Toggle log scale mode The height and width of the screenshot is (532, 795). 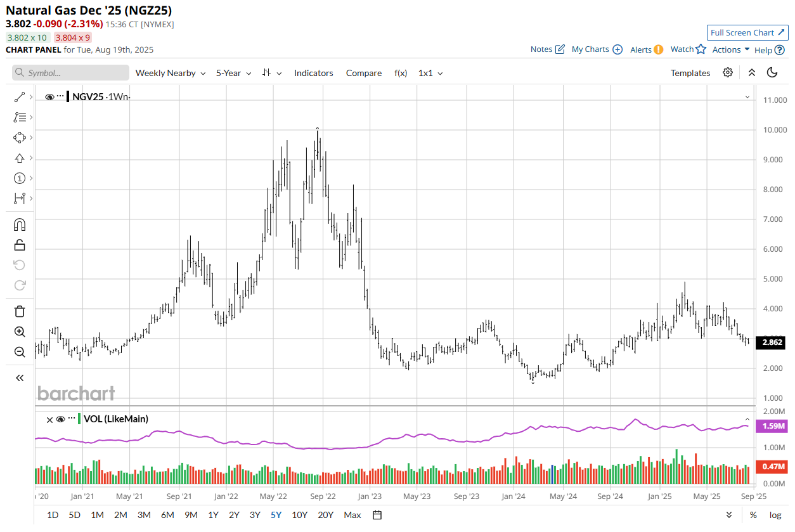click(x=775, y=515)
